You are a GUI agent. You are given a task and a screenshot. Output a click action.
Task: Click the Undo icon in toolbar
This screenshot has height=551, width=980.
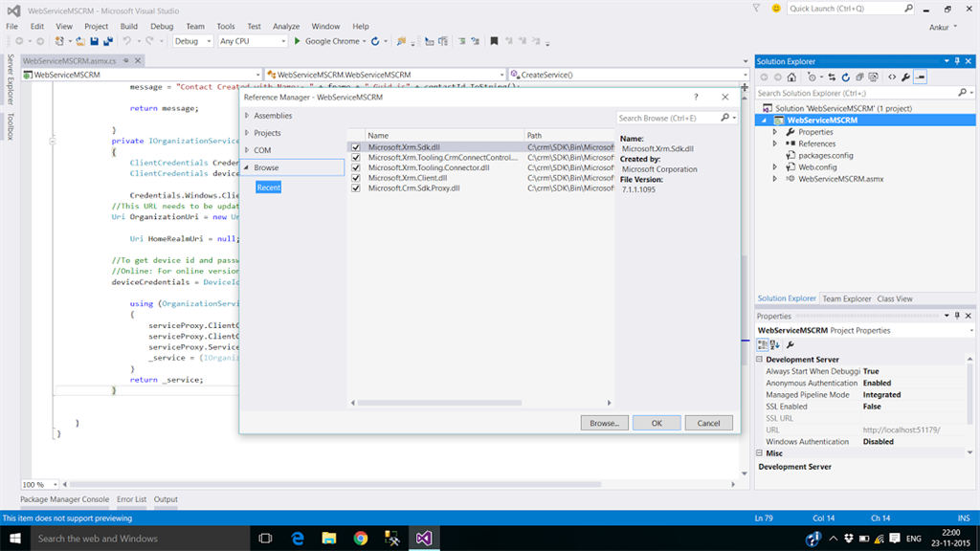pyautogui.click(x=127, y=41)
